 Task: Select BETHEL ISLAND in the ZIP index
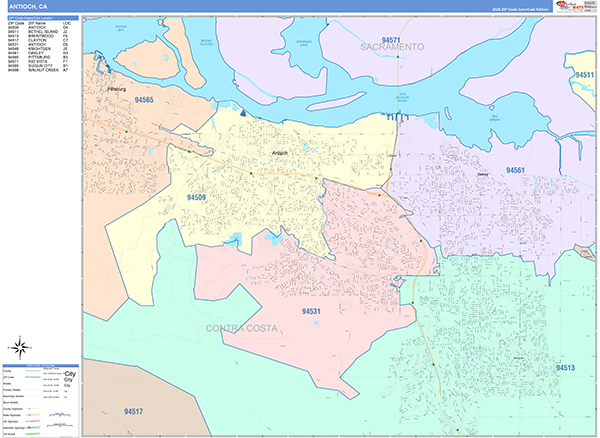43,32
